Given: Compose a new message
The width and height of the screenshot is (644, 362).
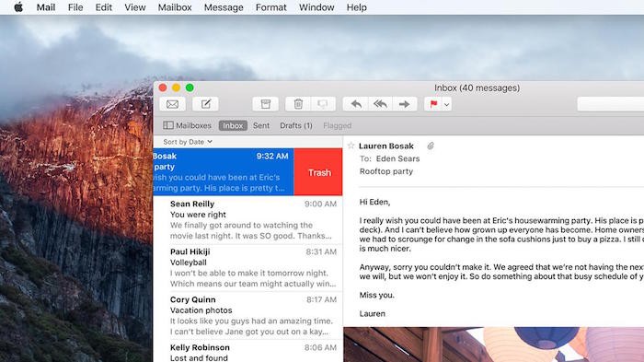Looking at the screenshot, I should 206,104.
